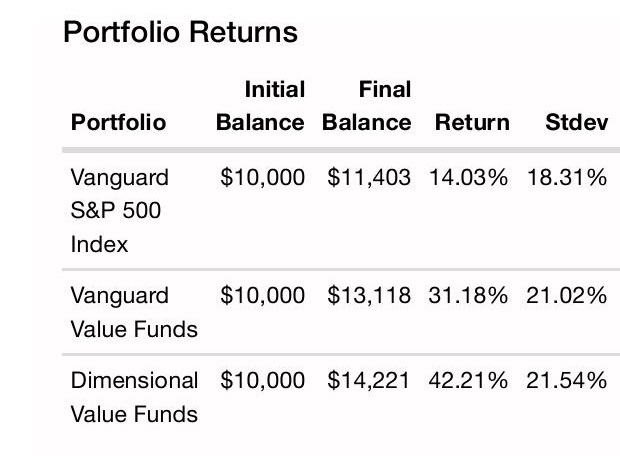
Task: Select the 18.31% standard deviation cell
Action: coord(566,178)
